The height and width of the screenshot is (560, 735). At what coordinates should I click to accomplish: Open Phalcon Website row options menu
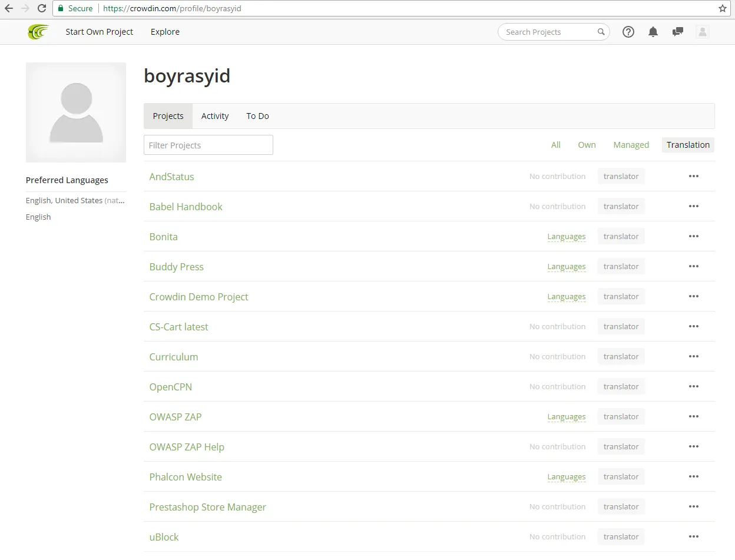(693, 476)
